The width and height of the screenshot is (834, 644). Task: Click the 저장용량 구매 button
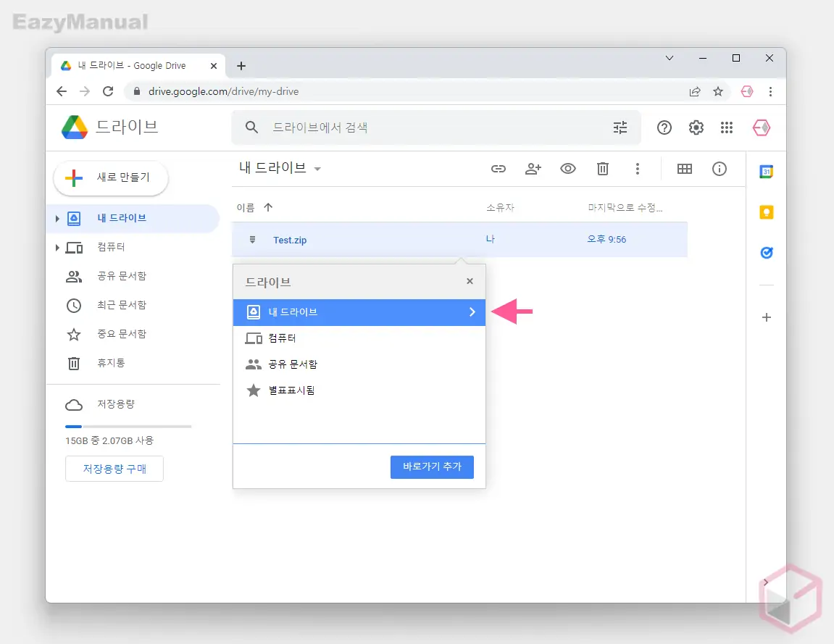[x=114, y=469]
